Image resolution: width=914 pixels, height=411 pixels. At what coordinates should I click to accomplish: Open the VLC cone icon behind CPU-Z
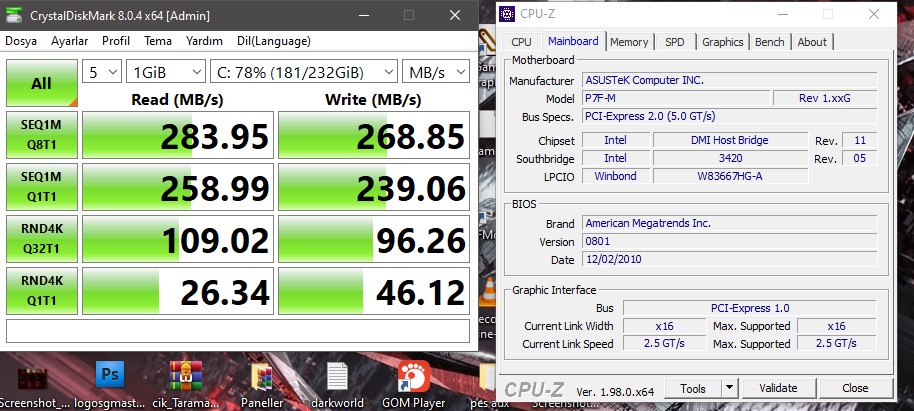[488, 291]
